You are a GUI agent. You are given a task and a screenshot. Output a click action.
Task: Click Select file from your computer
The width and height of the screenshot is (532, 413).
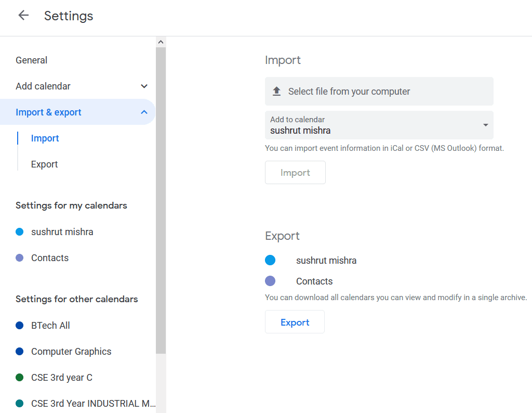[349, 92]
